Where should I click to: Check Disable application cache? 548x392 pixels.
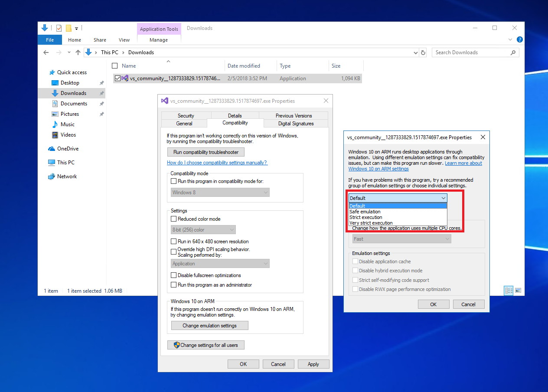point(356,261)
